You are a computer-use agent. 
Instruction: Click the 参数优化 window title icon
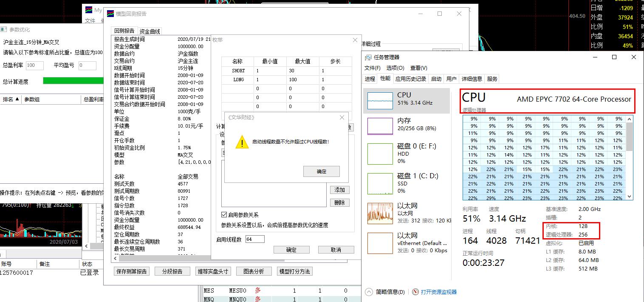4,30
